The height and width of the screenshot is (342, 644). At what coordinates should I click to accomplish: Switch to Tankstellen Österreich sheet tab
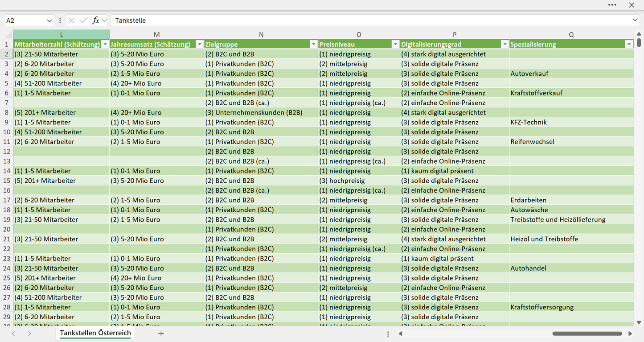(x=95, y=333)
